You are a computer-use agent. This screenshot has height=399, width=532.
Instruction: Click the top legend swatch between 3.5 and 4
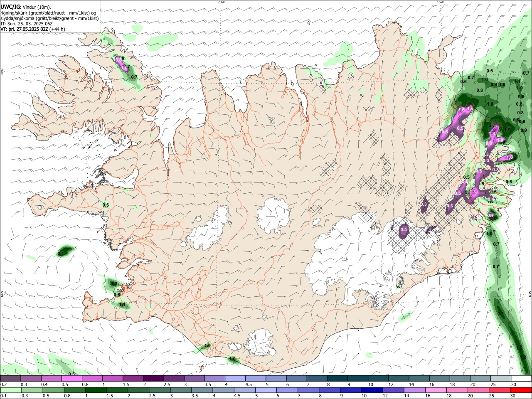pyautogui.click(x=215, y=378)
